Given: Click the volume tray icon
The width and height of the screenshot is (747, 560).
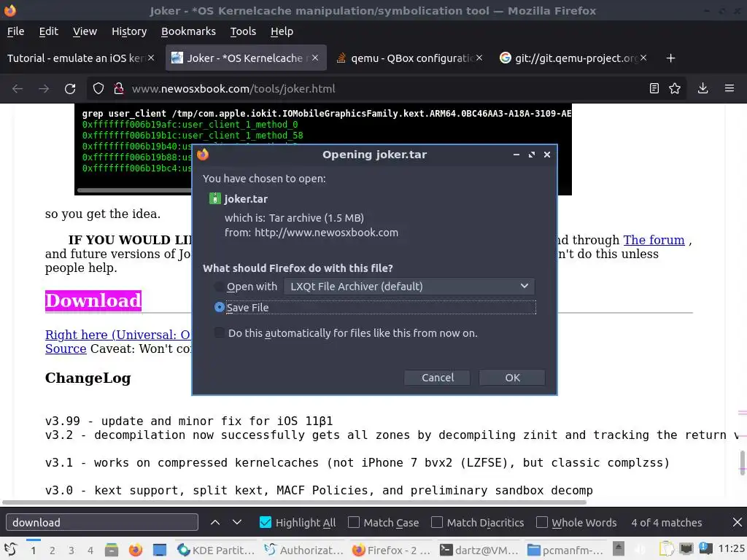Looking at the screenshot, I should click(640, 549).
